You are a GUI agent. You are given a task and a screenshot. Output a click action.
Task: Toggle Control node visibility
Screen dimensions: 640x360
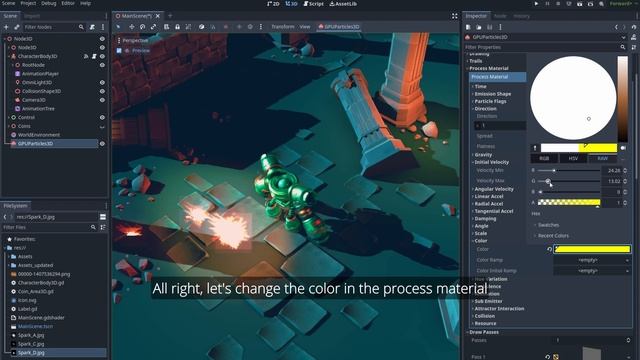click(102, 118)
